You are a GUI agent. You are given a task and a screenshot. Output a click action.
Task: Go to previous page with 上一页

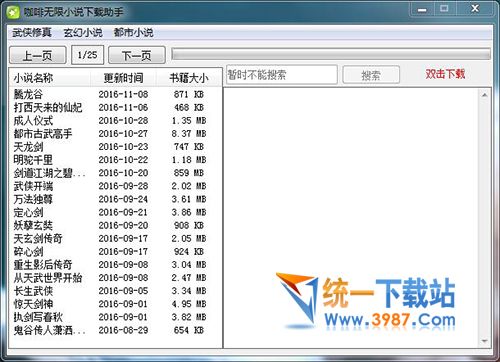tap(37, 55)
